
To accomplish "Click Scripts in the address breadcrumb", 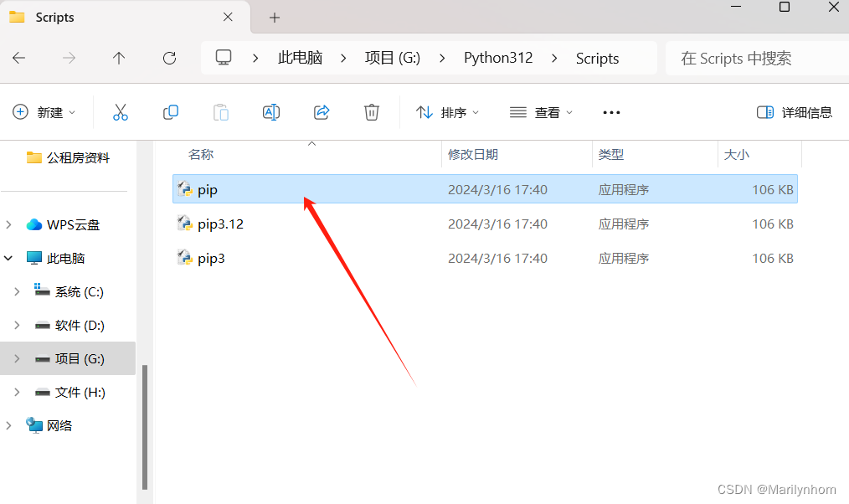I will pos(597,58).
